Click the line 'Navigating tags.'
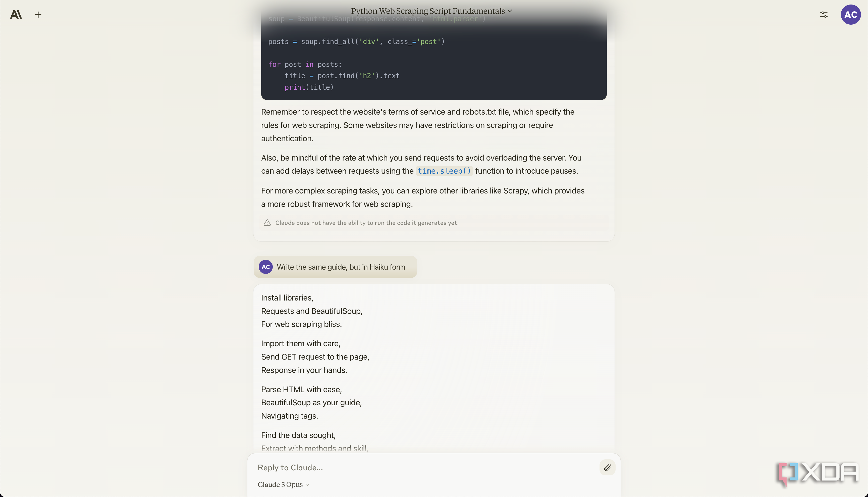This screenshot has height=497, width=868. [290, 416]
